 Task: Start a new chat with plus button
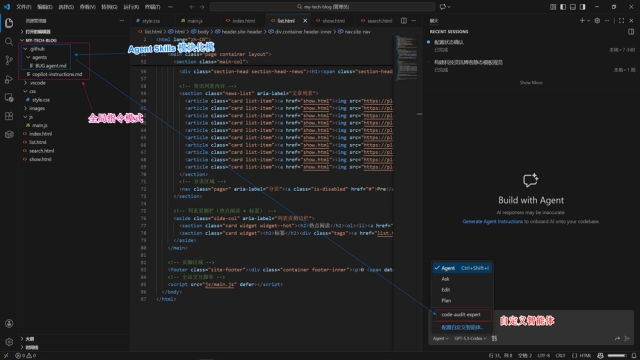(x=582, y=20)
